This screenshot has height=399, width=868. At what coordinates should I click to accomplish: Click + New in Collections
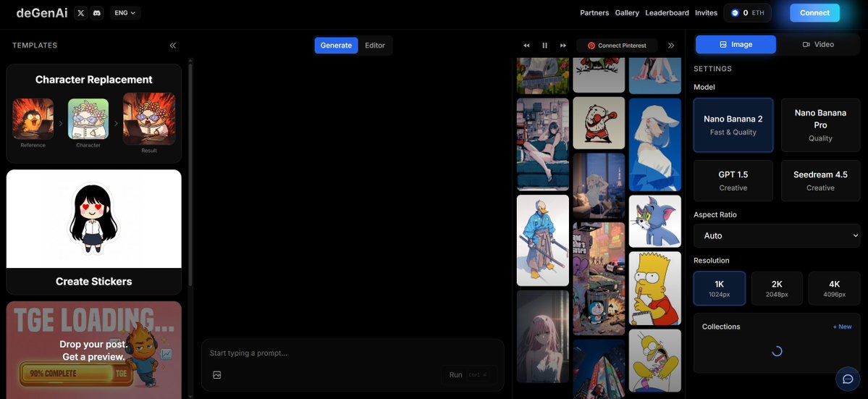842,327
